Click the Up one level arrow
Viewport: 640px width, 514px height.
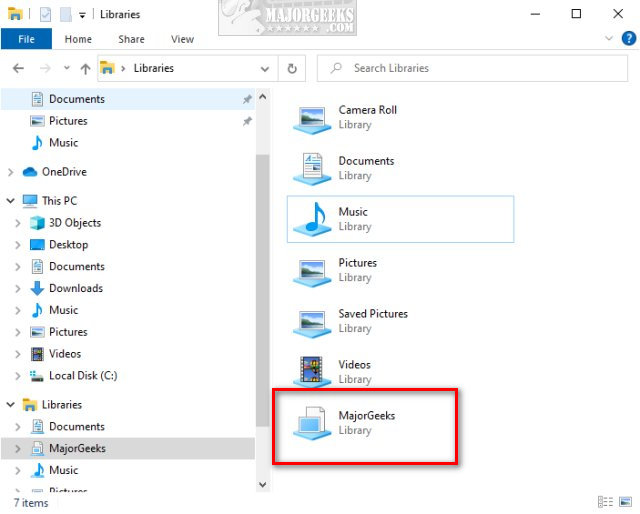(85, 69)
